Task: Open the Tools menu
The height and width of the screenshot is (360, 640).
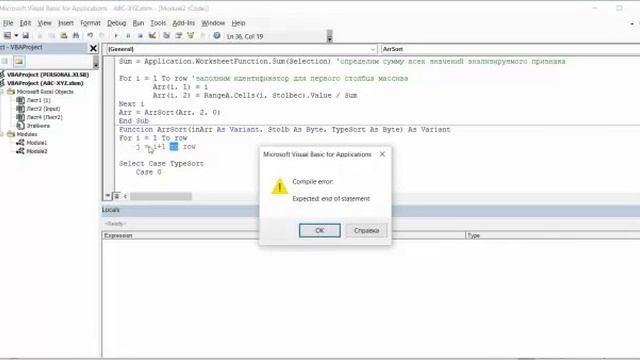Action: (x=158, y=23)
